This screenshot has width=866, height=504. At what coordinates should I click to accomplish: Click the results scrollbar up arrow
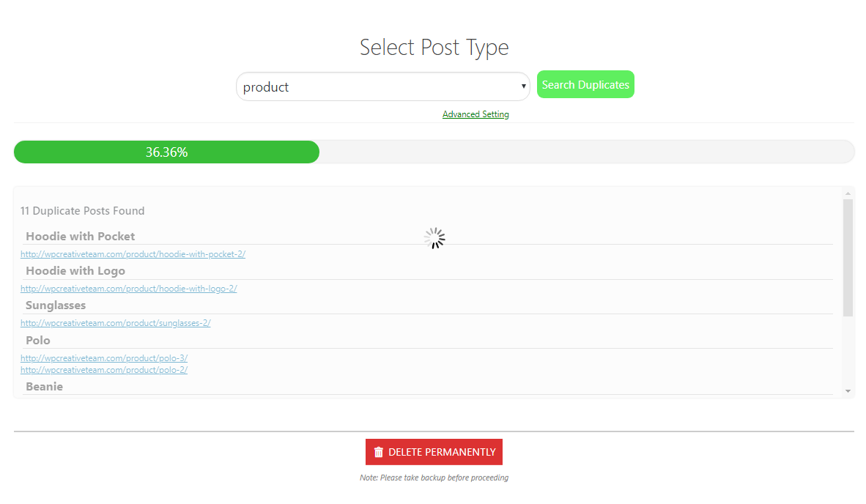click(x=848, y=193)
